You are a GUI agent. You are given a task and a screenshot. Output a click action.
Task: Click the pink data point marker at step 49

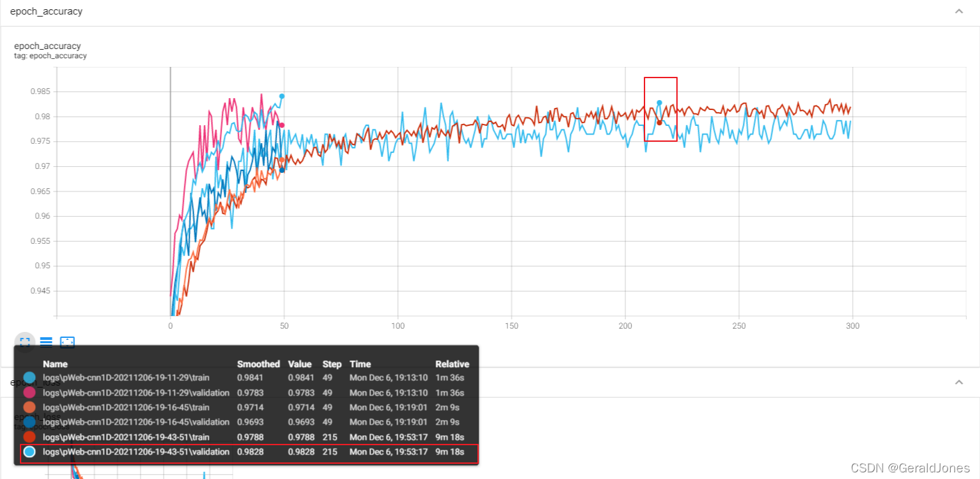[x=282, y=125]
